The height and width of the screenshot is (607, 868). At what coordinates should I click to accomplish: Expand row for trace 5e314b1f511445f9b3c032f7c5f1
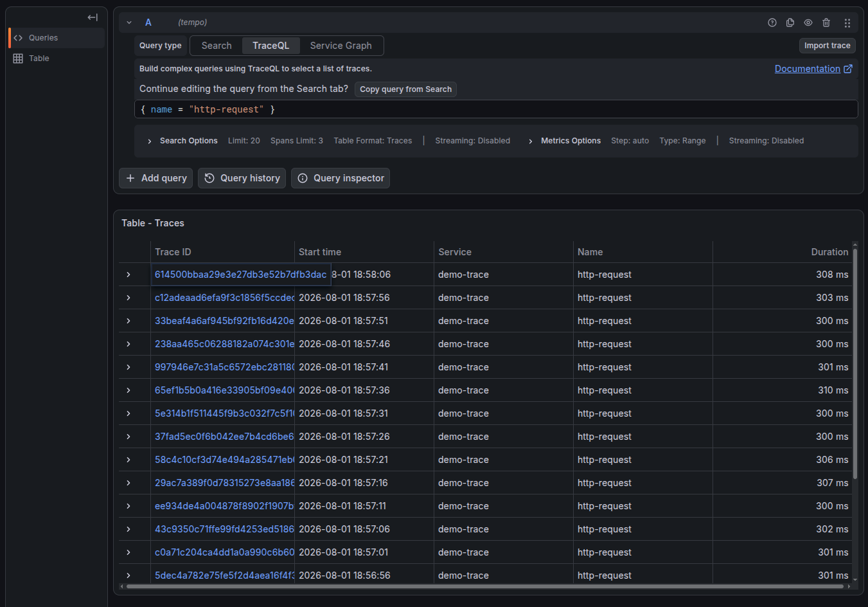[x=128, y=413]
